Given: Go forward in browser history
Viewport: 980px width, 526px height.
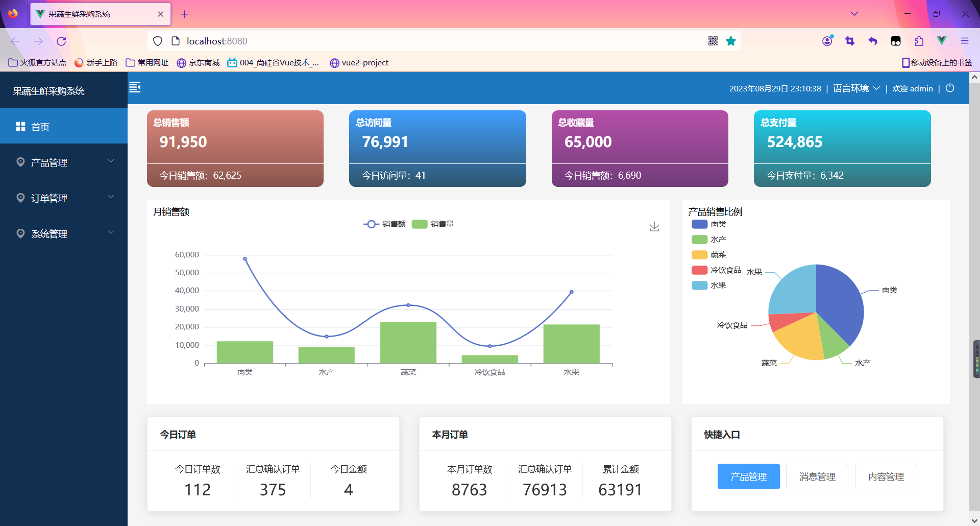Looking at the screenshot, I should tap(38, 41).
